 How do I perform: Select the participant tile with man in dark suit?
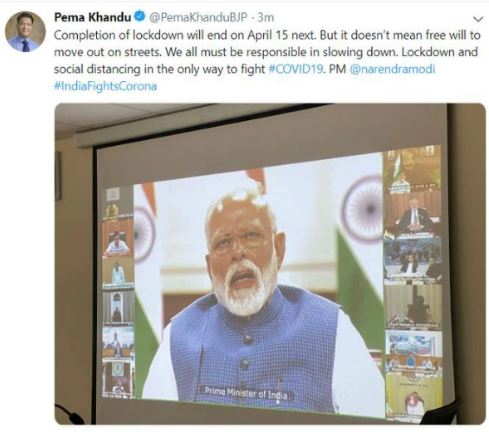tap(413, 215)
